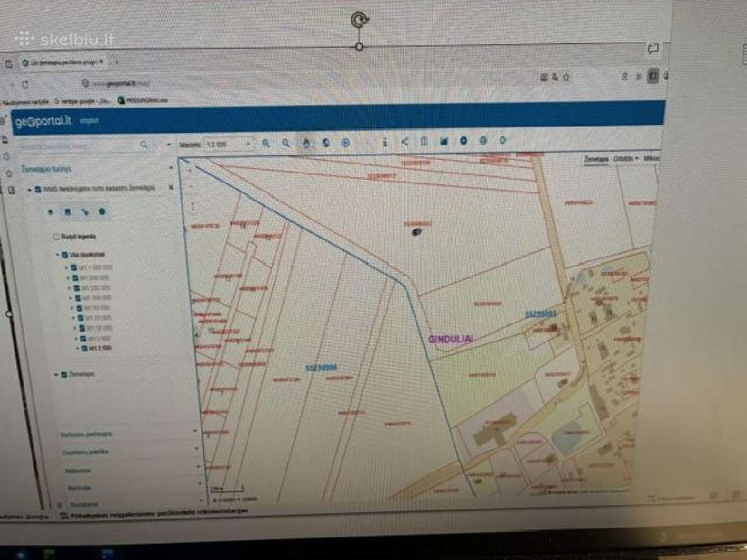Toggle the M1:10 000 layer checkbox

[x=81, y=327]
